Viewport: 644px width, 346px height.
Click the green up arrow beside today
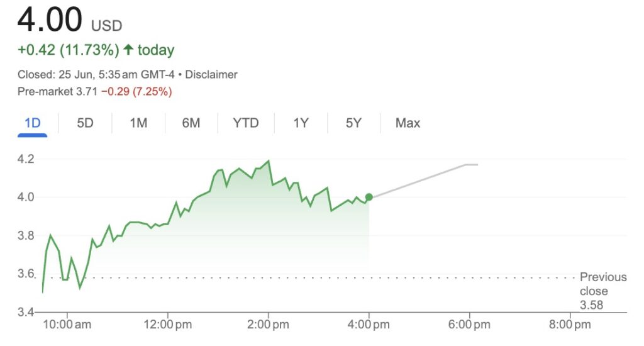pyautogui.click(x=128, y=50)
